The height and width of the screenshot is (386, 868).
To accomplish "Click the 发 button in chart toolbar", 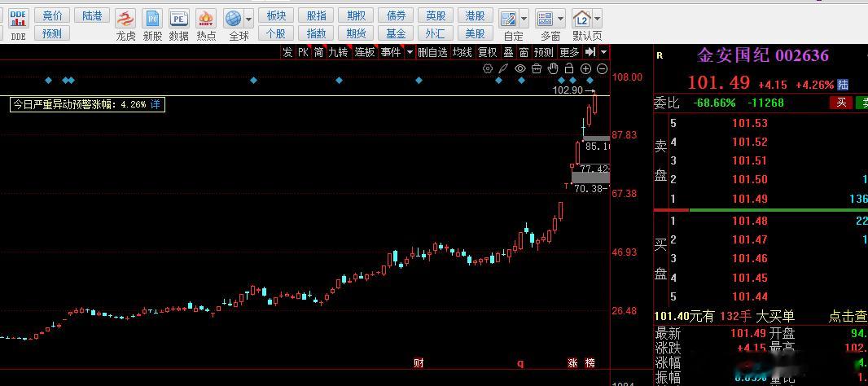I will [287, 53].
